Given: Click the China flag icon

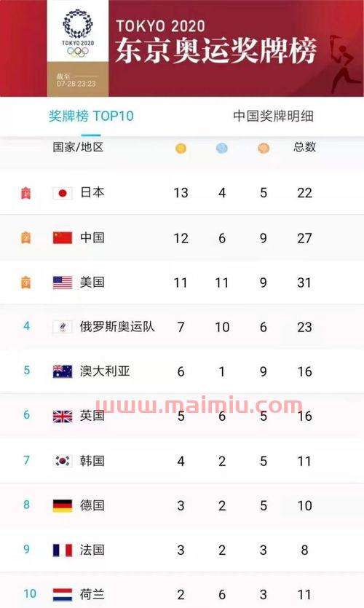Looking at the screenshot, I should click(x=63, y=237).
